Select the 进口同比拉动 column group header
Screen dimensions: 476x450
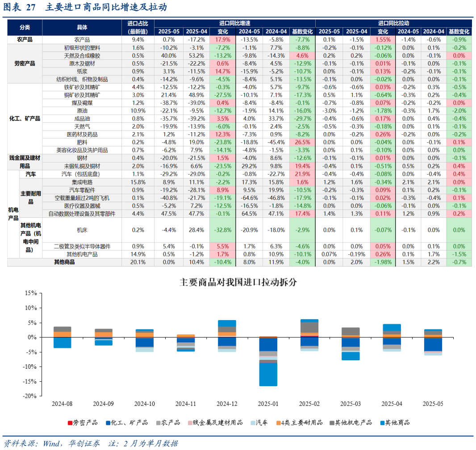(x=393, y=23)
